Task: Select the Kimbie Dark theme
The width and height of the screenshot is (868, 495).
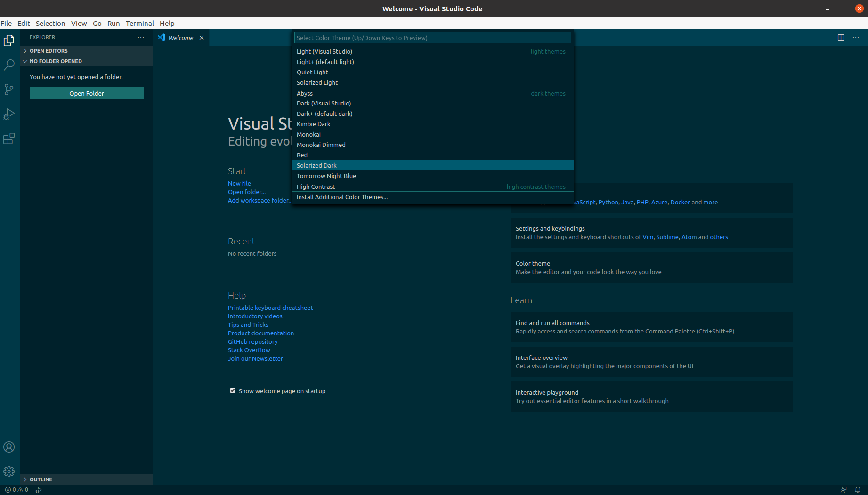Action: pyautogui.click(x=432, y=124)
